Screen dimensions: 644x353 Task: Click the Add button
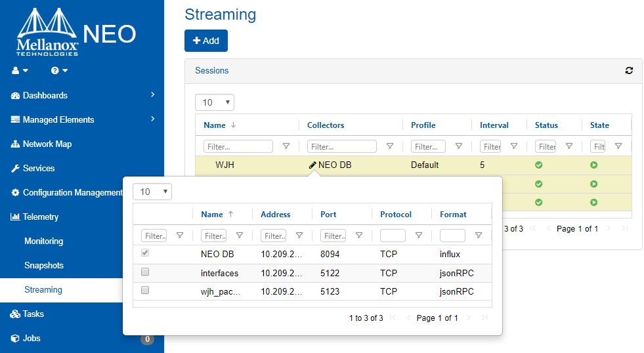206,41
